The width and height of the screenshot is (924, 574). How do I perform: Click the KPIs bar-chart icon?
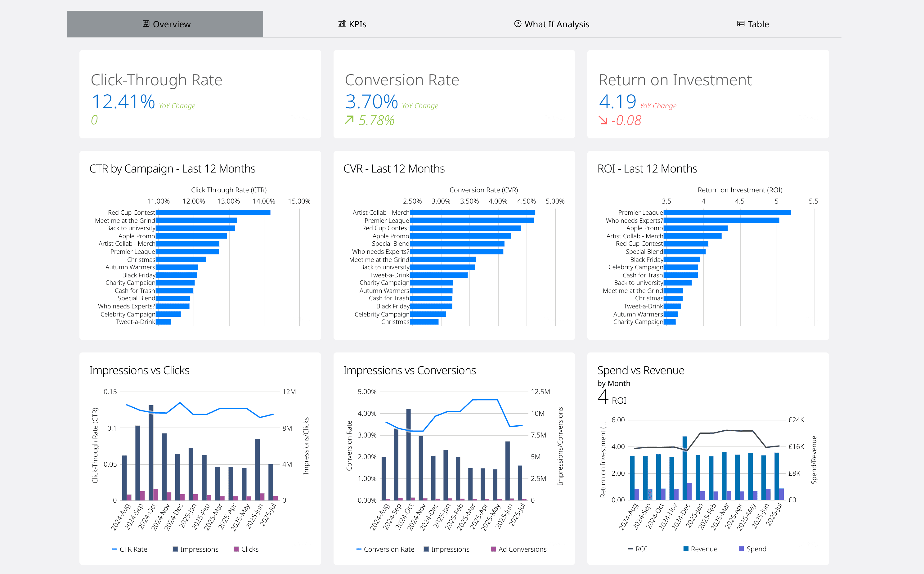click(341, 24)
